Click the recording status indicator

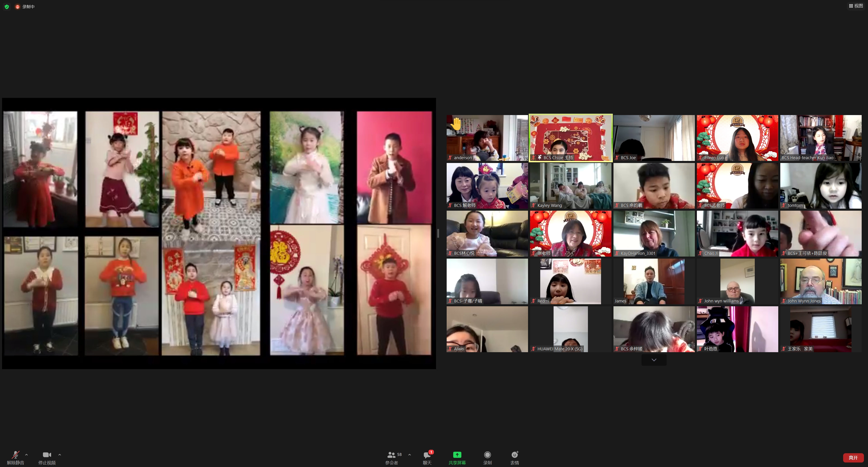tap(25, 7)
